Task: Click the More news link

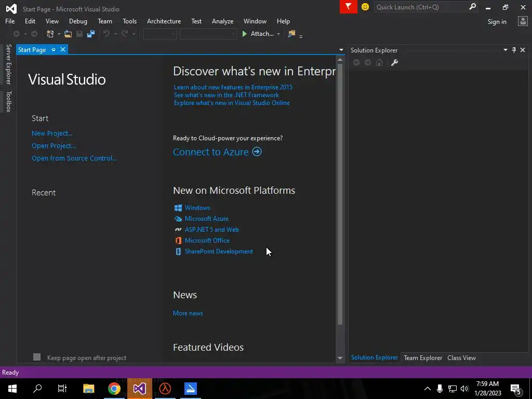Action: (188, 313)
